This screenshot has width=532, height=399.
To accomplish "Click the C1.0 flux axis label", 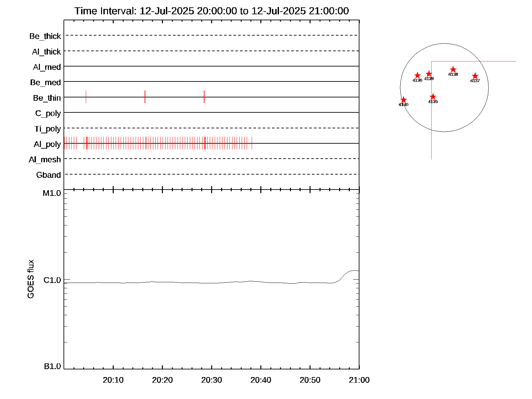I will pos(52,280).
